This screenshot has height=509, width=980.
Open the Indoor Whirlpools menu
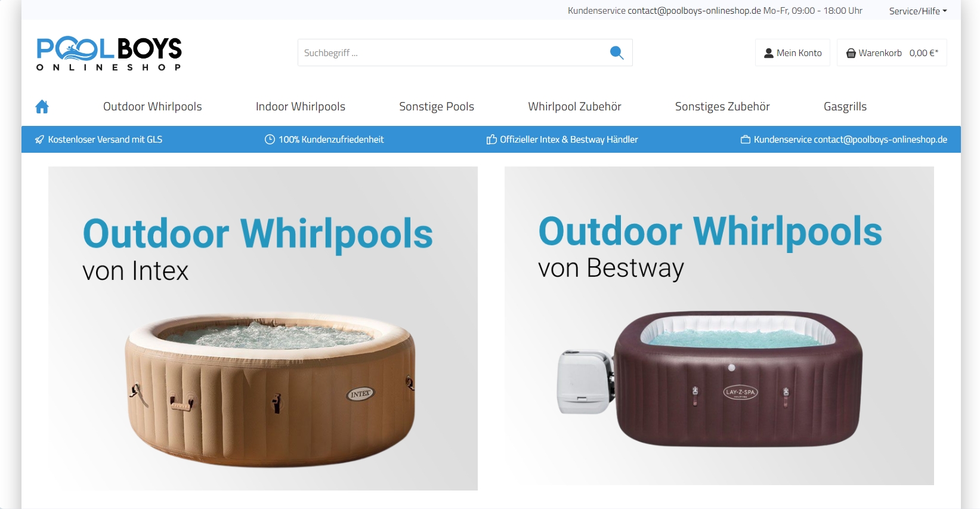(x=301, y=107)
